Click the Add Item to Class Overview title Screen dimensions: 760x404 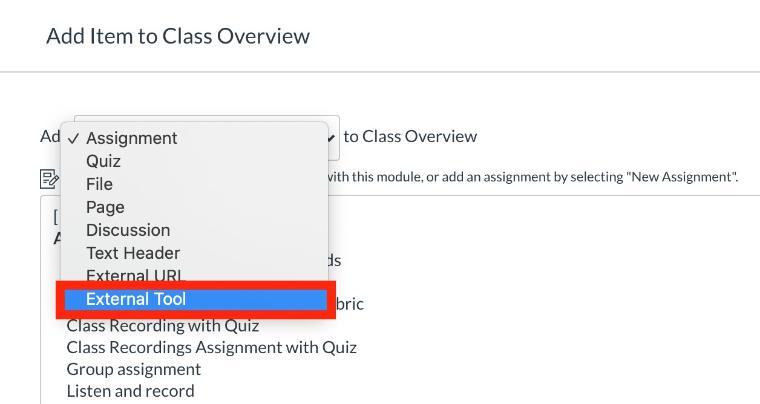point(178,36)
